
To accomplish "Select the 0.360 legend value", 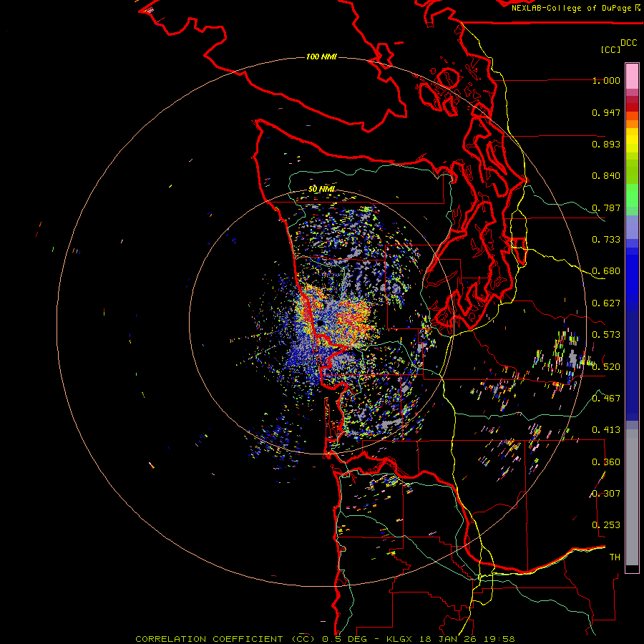I will [x=606, y=462].
